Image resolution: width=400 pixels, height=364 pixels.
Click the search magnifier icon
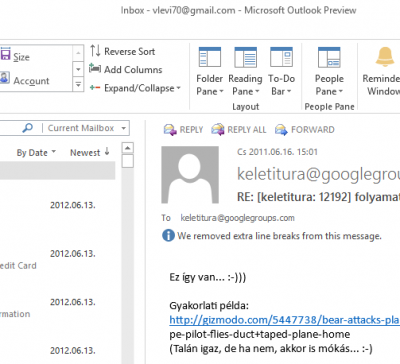point(28,128)
